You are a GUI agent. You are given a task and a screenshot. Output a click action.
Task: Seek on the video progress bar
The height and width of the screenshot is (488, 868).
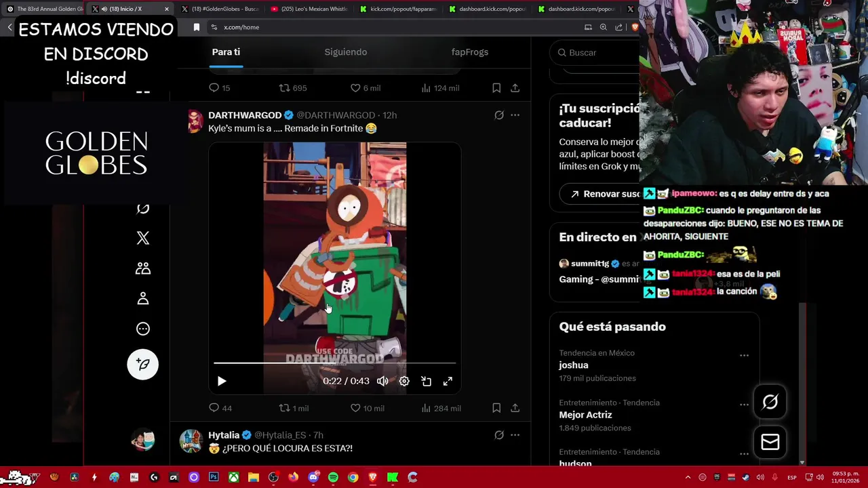(335, 363)
